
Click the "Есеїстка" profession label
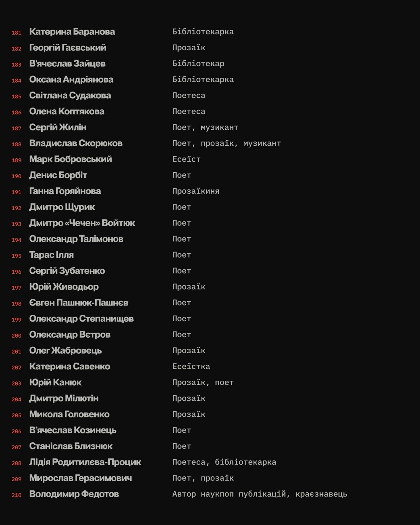(x=191, y=366)
